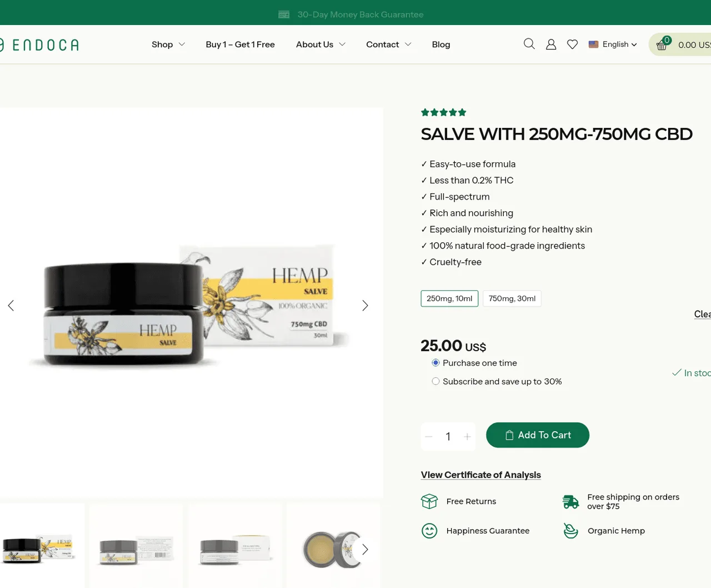Expand the Contact menu
Image resolution: width=711 pixels, height=588 pixels.
tap(388, 44)
